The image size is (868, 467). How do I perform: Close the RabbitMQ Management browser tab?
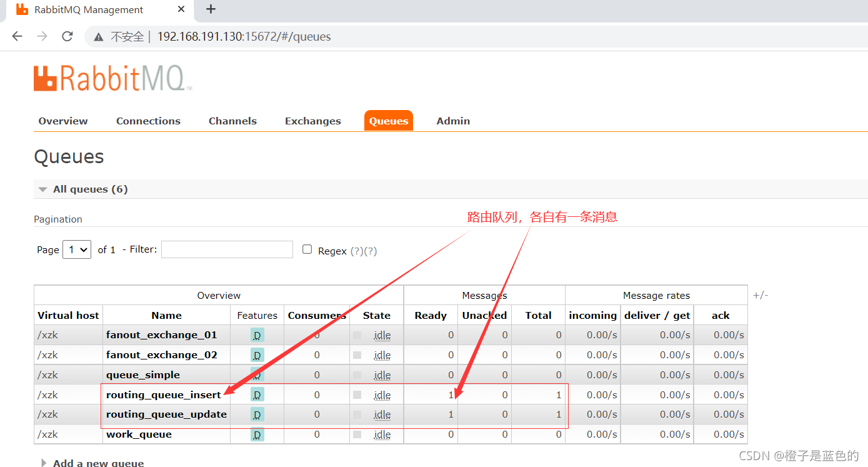click(181, 9)
